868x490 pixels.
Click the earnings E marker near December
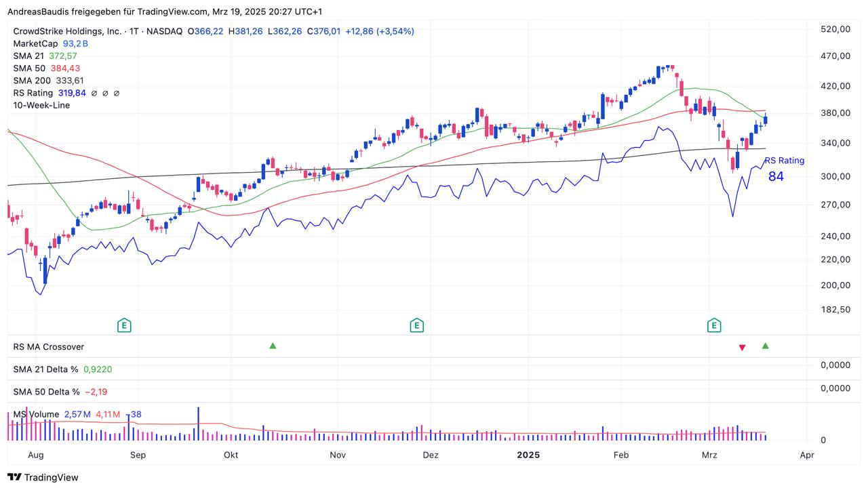tap(417, 326)
